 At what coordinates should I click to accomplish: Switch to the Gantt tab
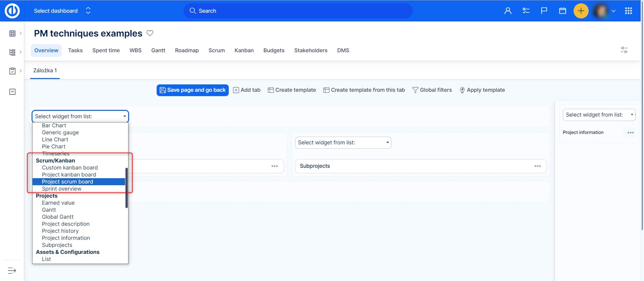coord(158,50)
